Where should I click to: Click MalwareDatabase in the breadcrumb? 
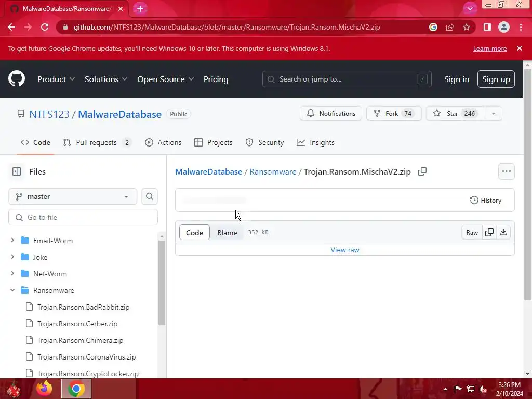point(209,171)
